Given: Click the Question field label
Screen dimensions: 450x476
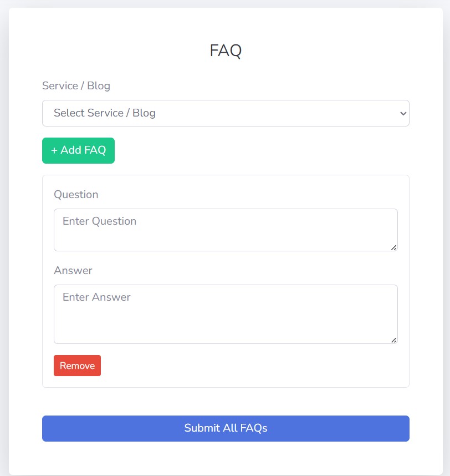Looking at the screenshot, I should click(x=76, y=195).
